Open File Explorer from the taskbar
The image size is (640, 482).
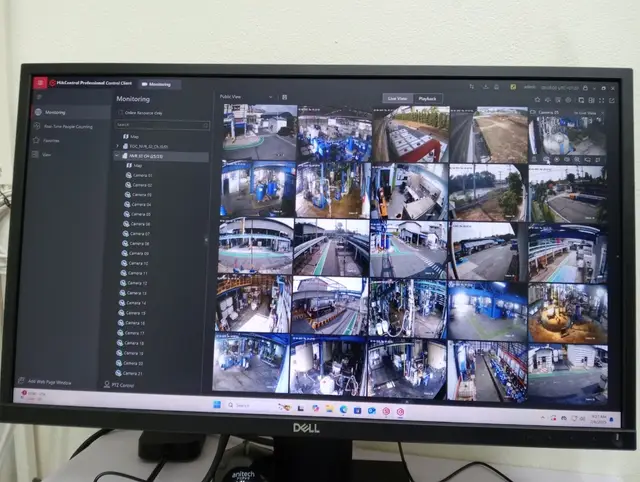pos(329,408)
